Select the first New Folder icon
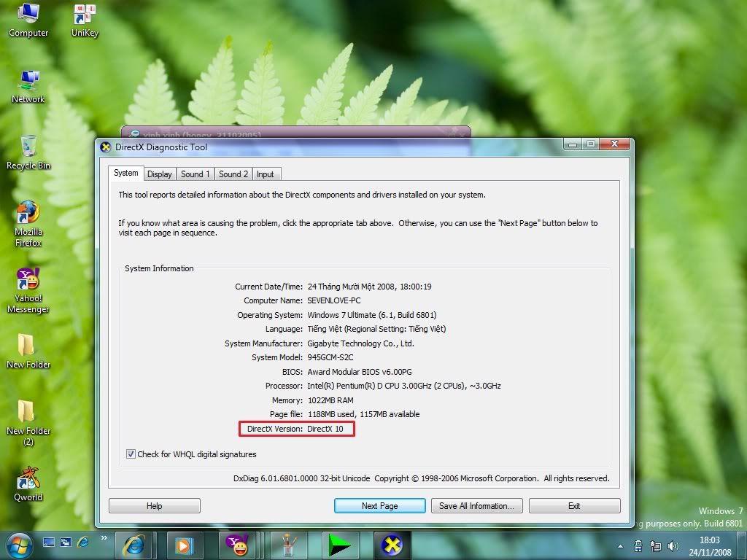The width and height of the screenshot is (747, 560). [28, 351]
